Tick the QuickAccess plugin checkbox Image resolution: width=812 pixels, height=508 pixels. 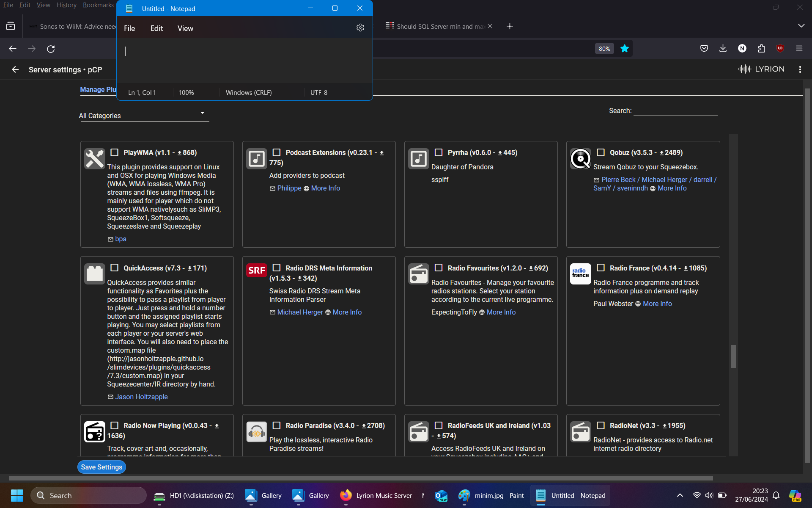[x=114, y=268]
